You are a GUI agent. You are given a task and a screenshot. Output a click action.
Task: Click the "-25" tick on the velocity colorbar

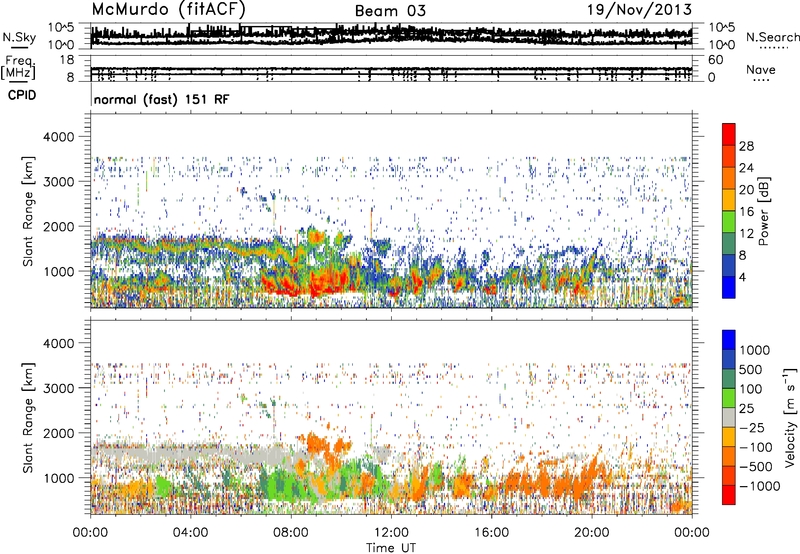point(752,428)
